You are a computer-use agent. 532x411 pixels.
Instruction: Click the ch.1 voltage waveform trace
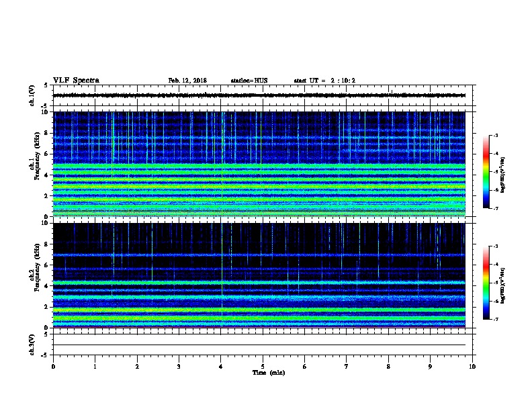point(259,95)
